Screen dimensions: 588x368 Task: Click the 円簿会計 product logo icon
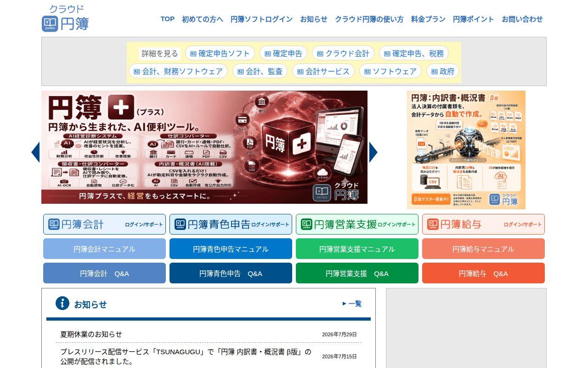pos(54,224)
